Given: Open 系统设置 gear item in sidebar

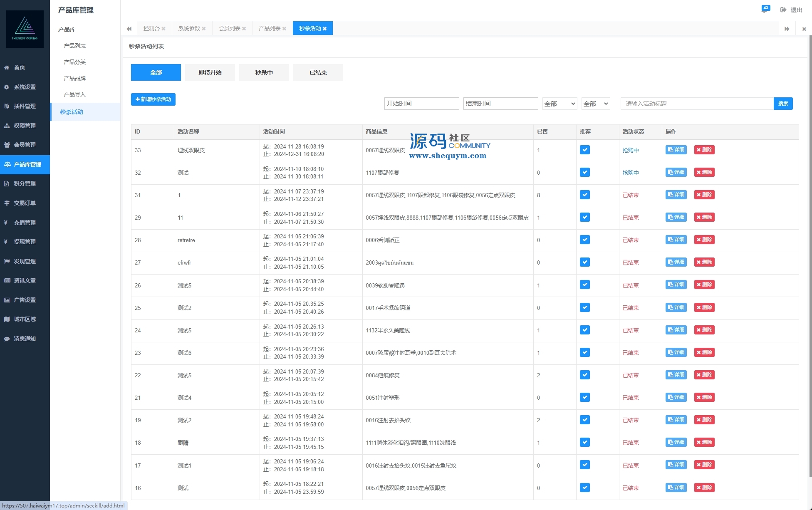Looking at the screenshot, I should 7,87.
